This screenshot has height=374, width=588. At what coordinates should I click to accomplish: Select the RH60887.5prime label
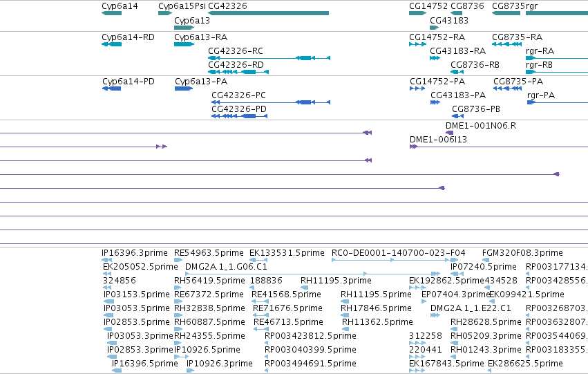[209, 322]
